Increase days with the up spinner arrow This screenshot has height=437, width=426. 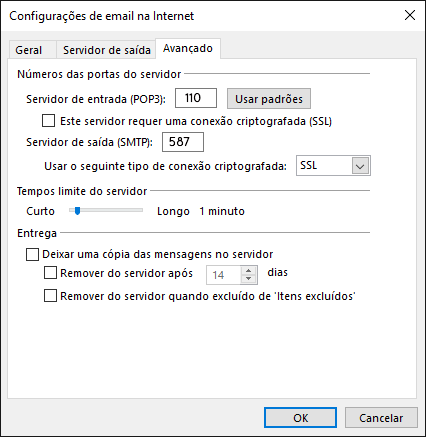pos(249,271)
